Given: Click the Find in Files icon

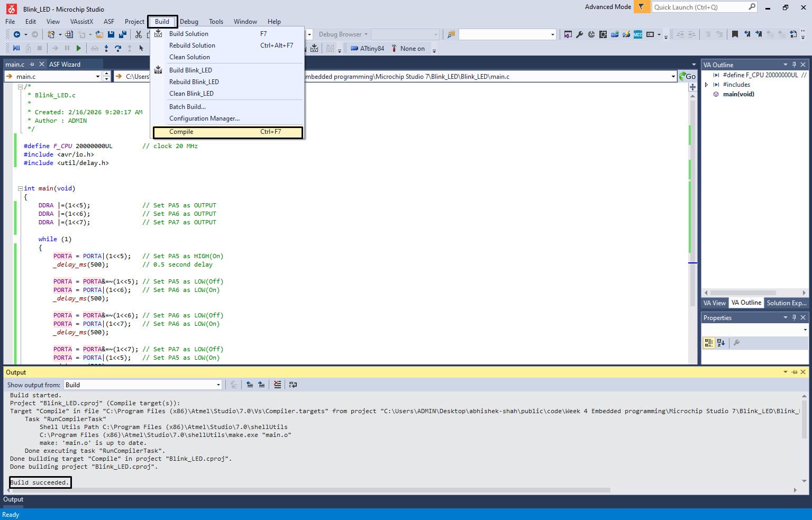Looking at the screenshot, I should pyautogui.click(x=451, y=34).
